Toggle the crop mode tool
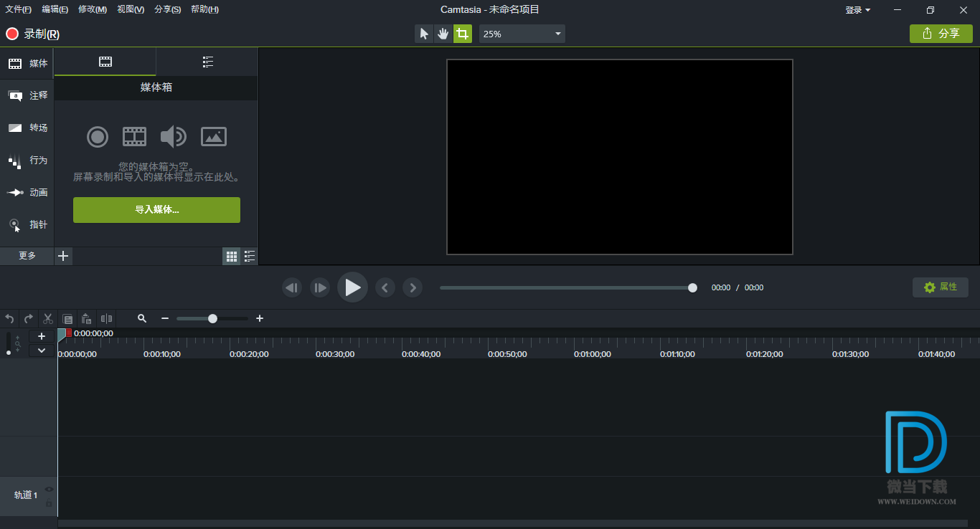 coord(463,34)
